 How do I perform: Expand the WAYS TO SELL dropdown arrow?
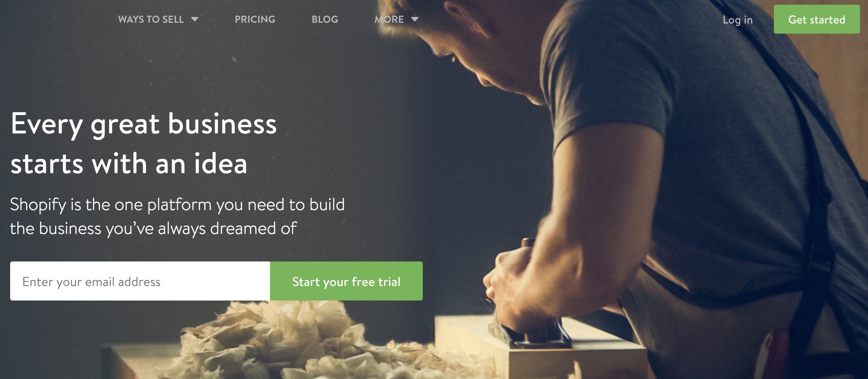point(195,20)
